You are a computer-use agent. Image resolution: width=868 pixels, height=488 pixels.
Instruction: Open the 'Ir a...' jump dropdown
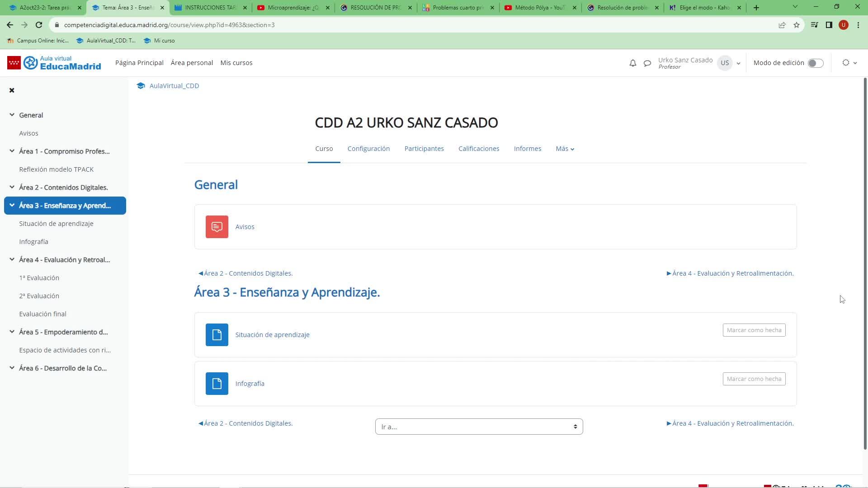(479, 427)
